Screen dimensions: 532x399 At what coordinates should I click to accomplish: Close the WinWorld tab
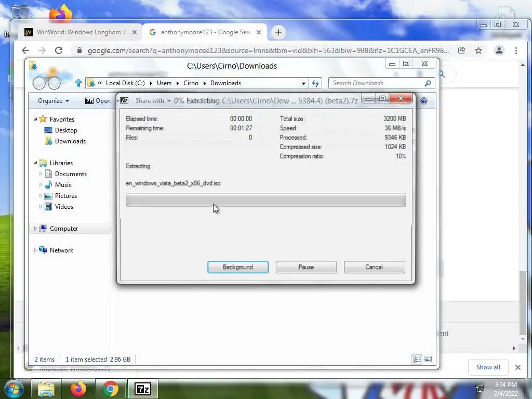135,32
